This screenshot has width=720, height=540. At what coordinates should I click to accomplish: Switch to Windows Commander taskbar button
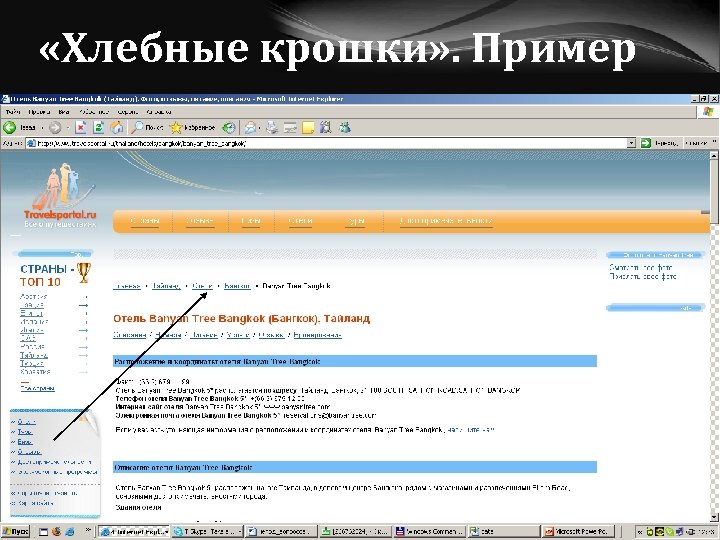(x=429, y=532)
